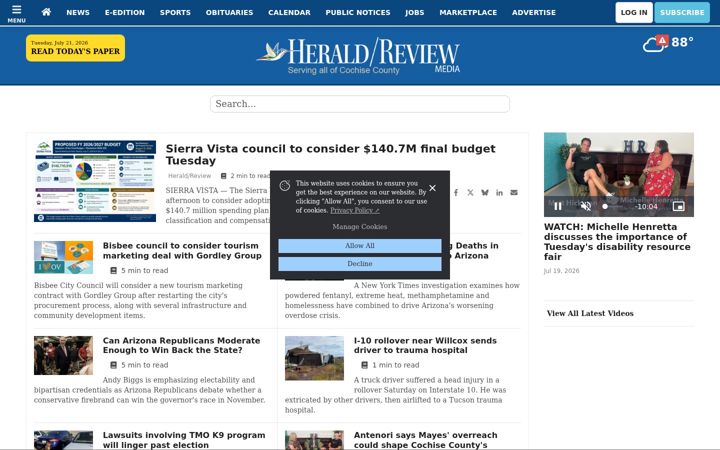Open WATCH: Michelle Henretta video title
The image size is (720, 450).
(617, 242)
